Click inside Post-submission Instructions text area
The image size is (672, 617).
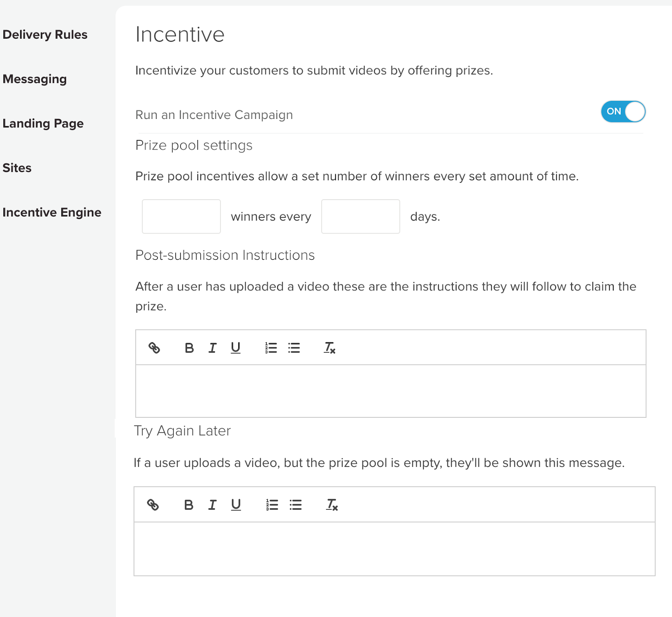(391, 391)
